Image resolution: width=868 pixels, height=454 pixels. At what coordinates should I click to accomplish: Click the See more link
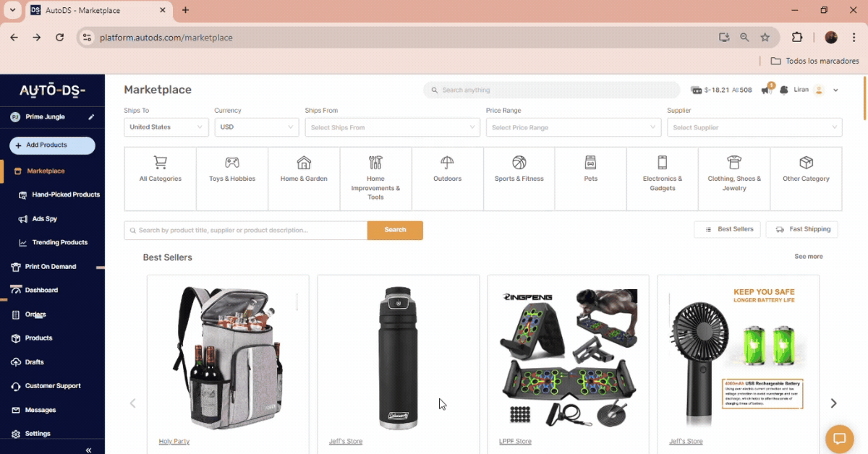pyautogui.click(x=808, y=257)
